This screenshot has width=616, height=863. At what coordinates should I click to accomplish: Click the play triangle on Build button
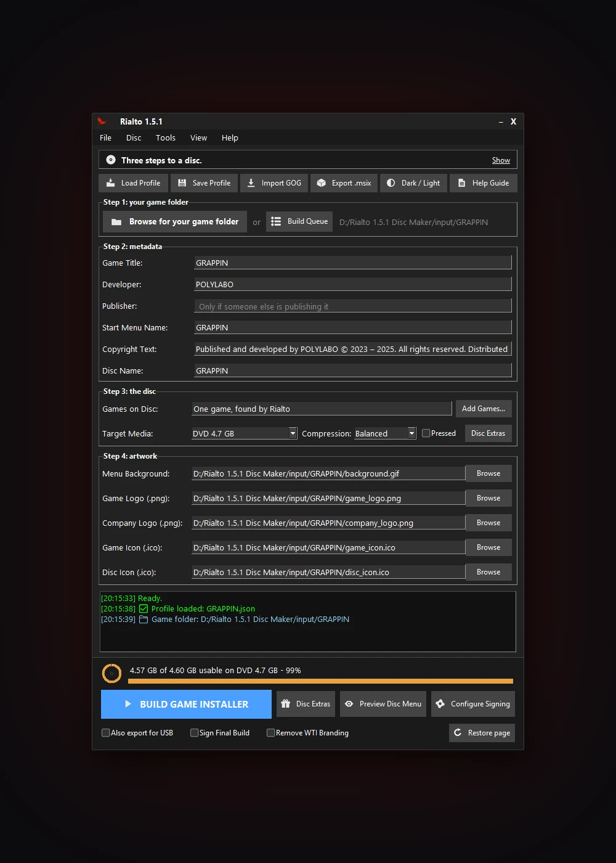pyautogui.click(x=128, y=704)
